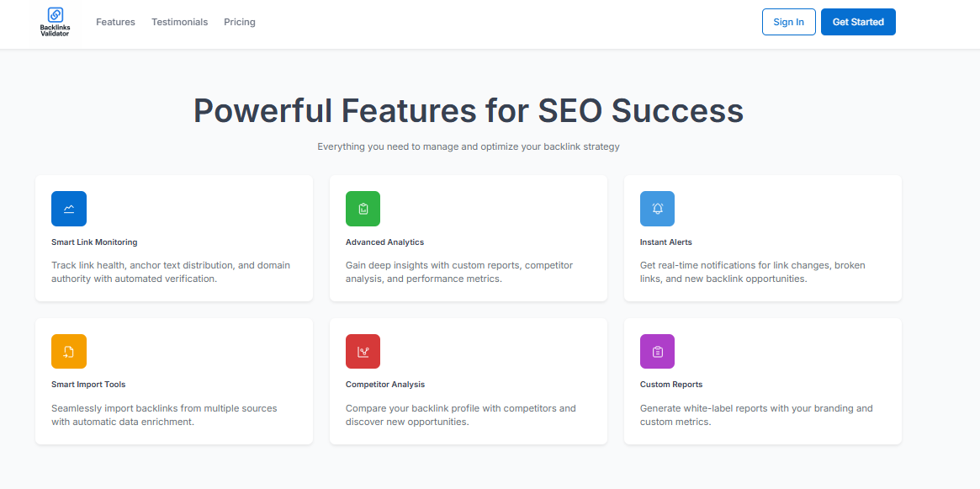The height and width of the screenshot is (489, 980).
Task: Select the Advanced Analytics card heading
Action: (384, 242)
